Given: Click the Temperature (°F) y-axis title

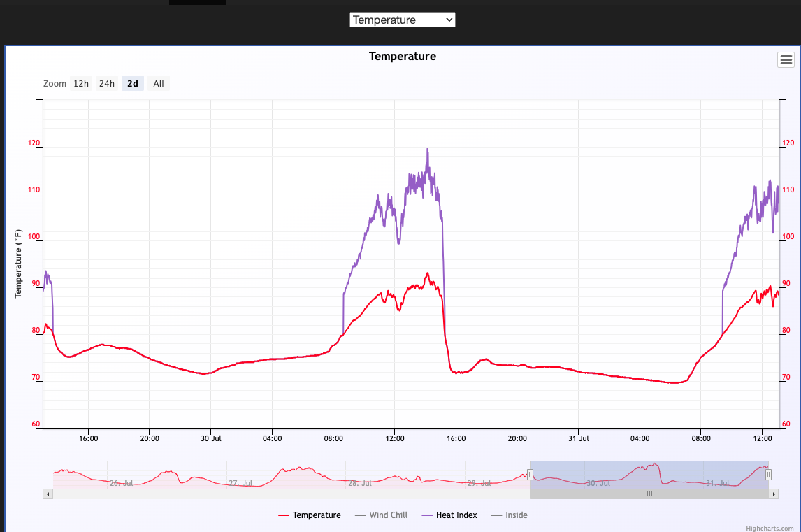Looking at the screenshot, I should 18,264.
